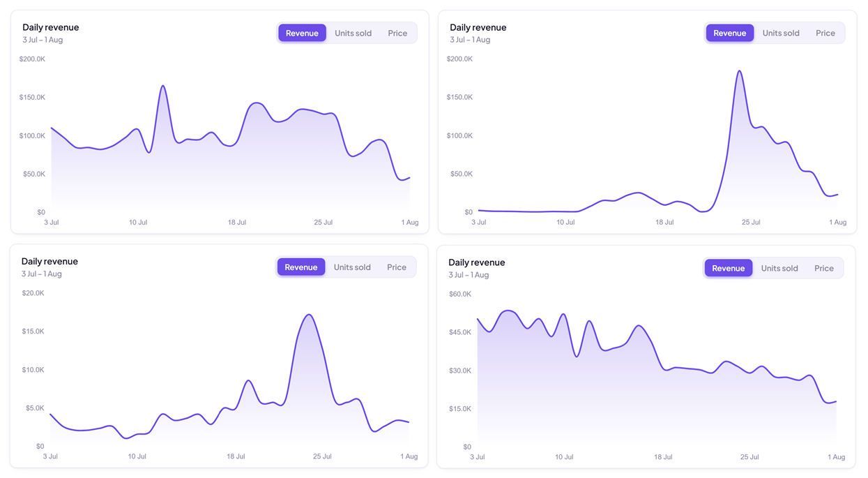Click "25 Jul" x-axis label in top-right chart

[751, 223]
